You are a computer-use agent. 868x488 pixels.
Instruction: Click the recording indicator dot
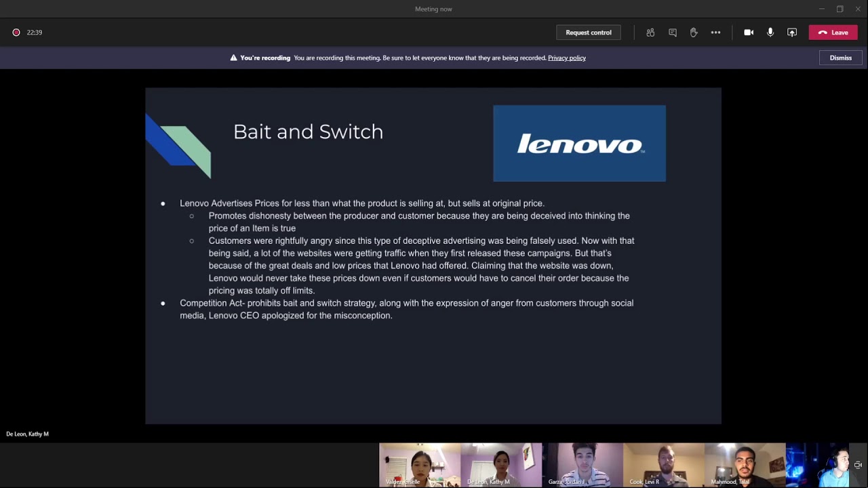click(x=16, y=33)
